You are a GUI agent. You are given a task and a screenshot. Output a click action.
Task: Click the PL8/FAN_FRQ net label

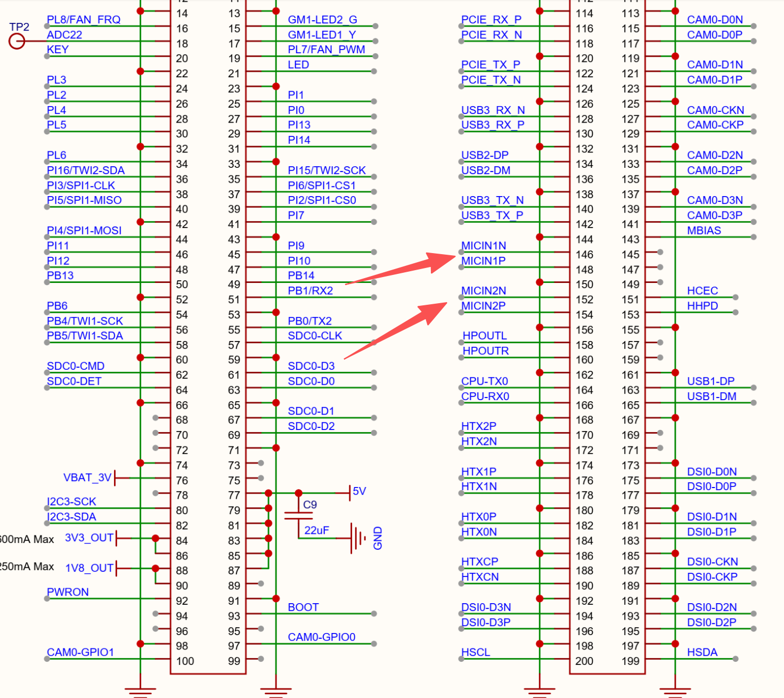pyautogui.click(x=84, y=20)
